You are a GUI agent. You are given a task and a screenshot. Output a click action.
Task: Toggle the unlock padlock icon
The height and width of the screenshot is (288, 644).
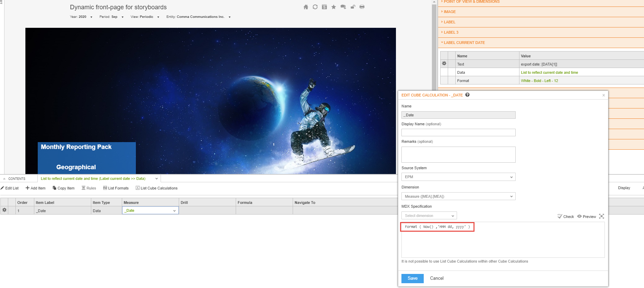353,7
